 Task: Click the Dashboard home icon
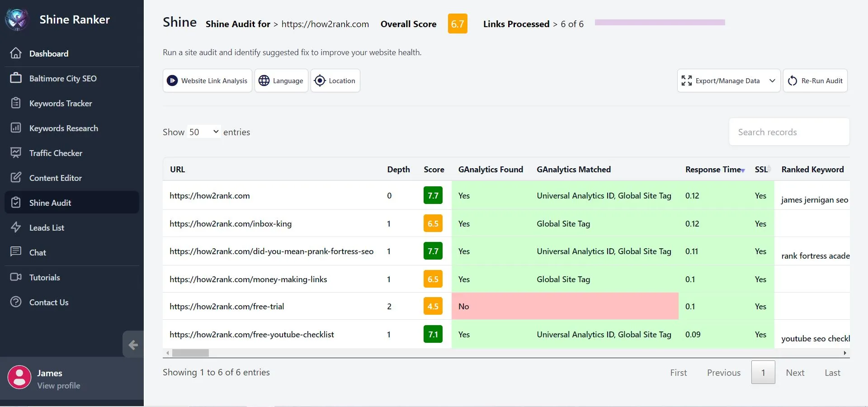tap(16, 53)
